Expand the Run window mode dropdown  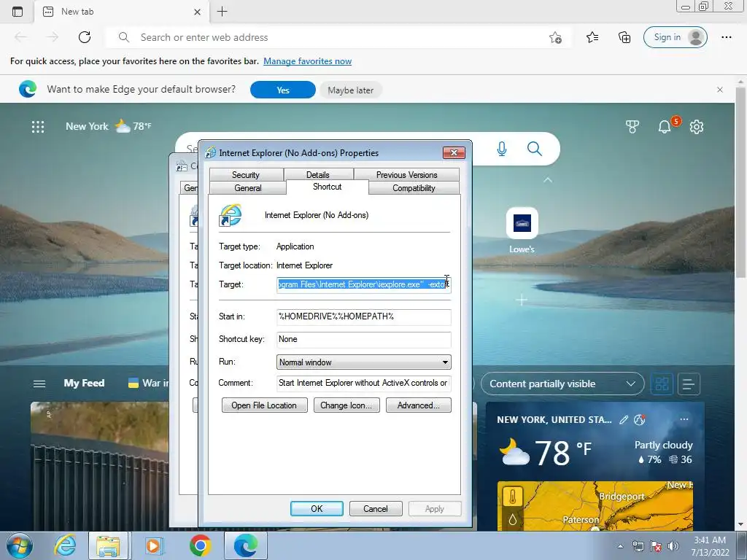point(363,362)
